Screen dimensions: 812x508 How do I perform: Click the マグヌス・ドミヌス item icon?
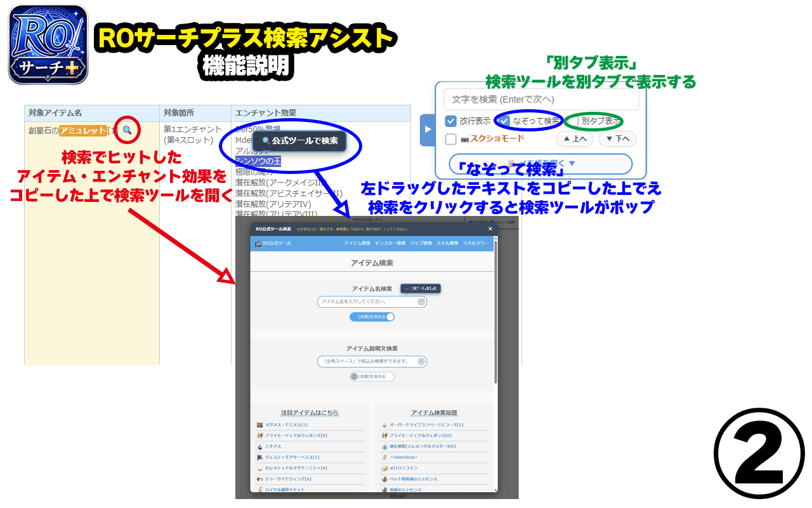(x=259, y=425)
